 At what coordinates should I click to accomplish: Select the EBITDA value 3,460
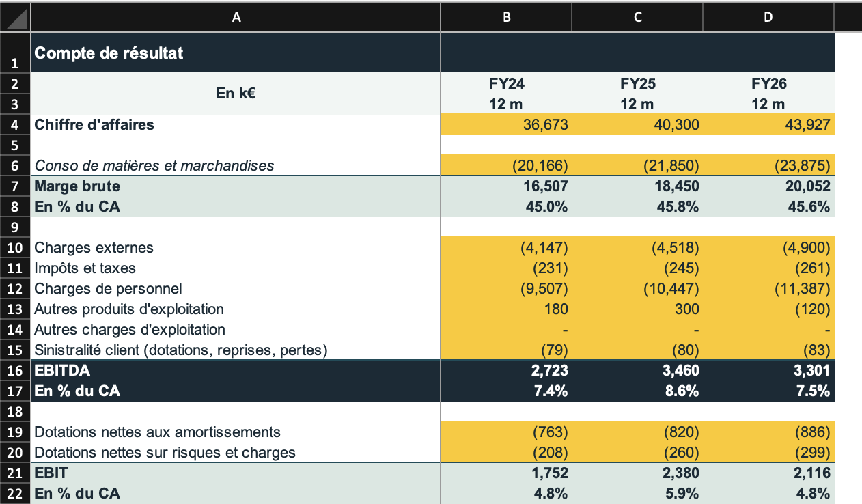click(637, 371)
